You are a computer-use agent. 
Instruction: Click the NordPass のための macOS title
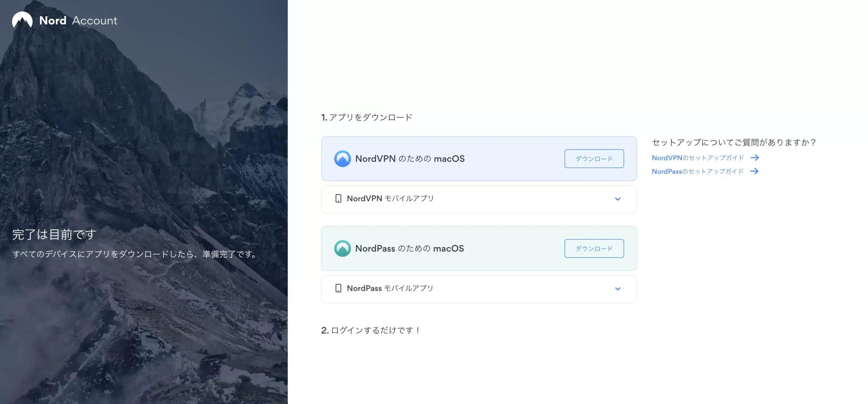(x=410, y=248)
